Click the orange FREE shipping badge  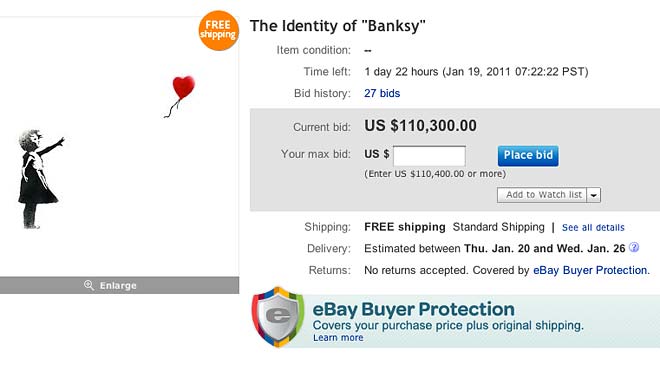click(x=218, y=31)
